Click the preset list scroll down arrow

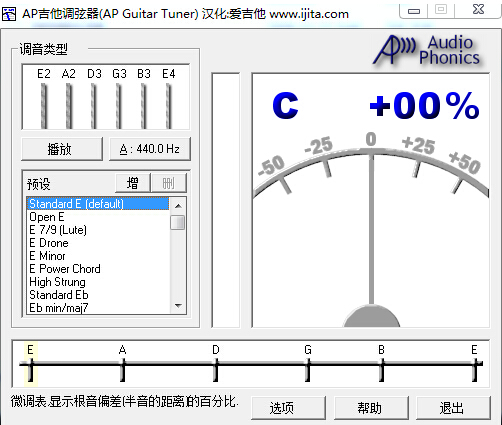[x=178, y=306]
